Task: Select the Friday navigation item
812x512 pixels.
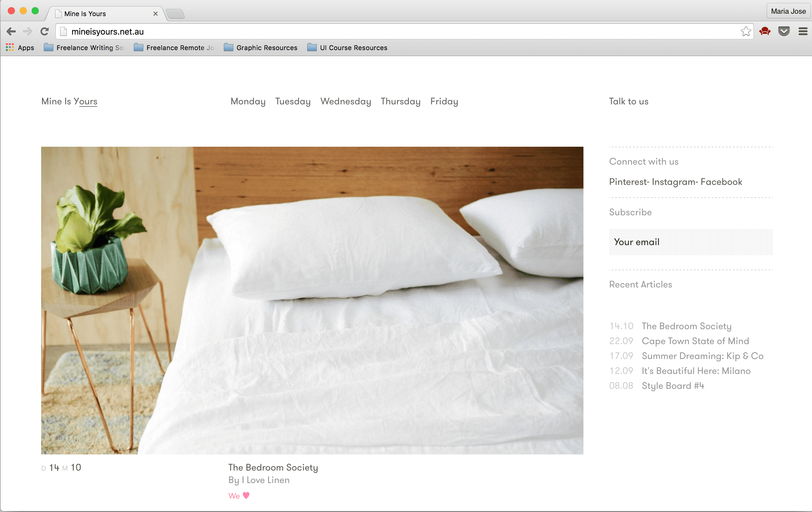Action: coord(444,101)
